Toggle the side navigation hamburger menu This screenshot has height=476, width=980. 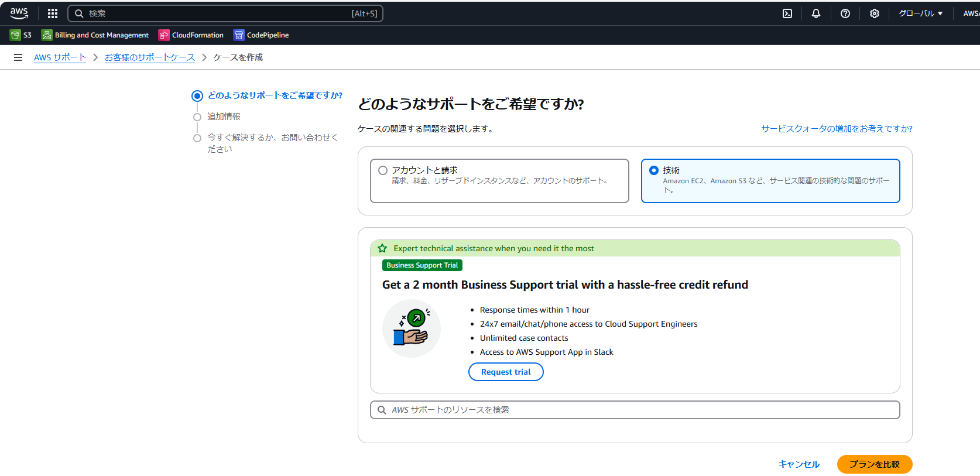(x=18, y=57)
